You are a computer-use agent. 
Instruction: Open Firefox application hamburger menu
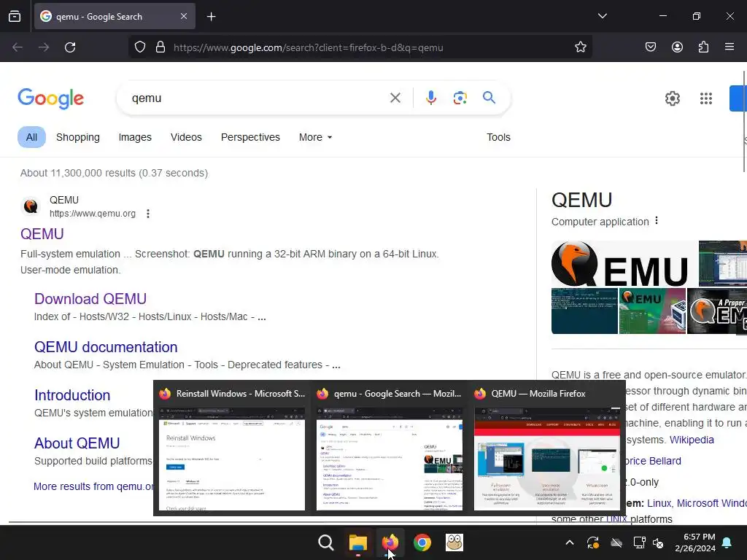pyautogui.click(x=729, y=47)
